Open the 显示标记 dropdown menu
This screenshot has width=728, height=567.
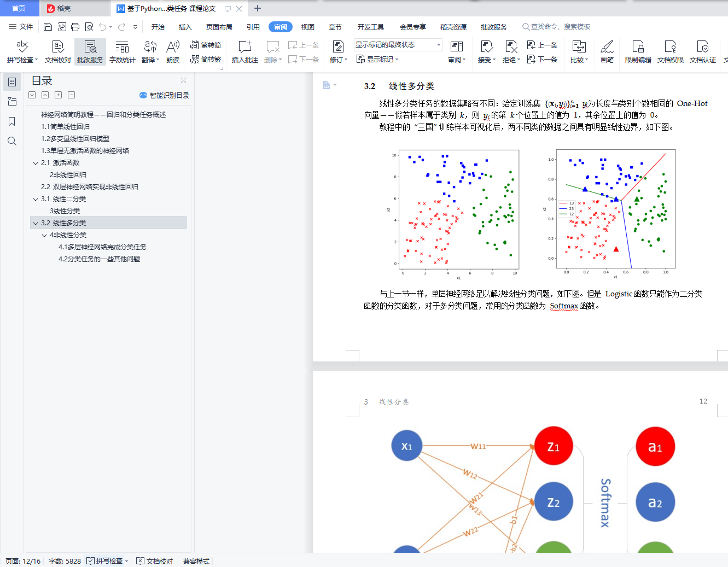point(377,59)
